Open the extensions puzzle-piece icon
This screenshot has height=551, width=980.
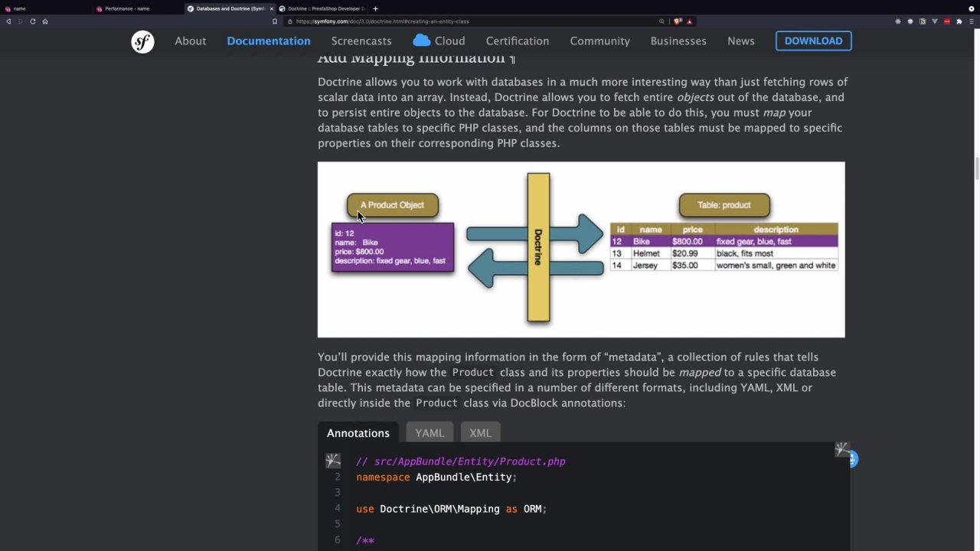pos(959,21)
